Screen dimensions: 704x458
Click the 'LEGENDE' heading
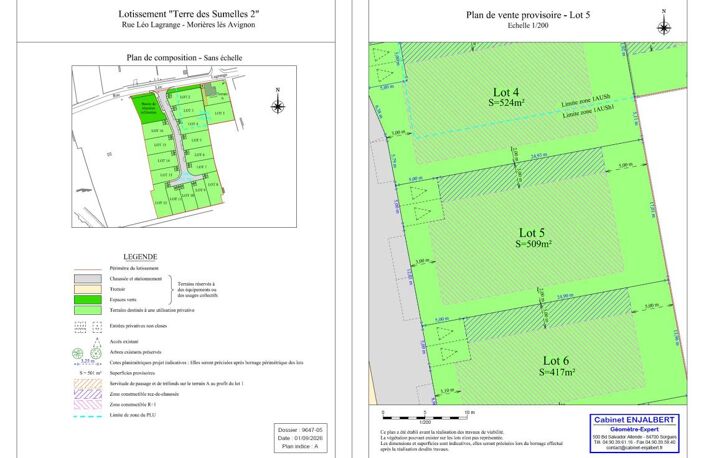[x=140, y=256]
